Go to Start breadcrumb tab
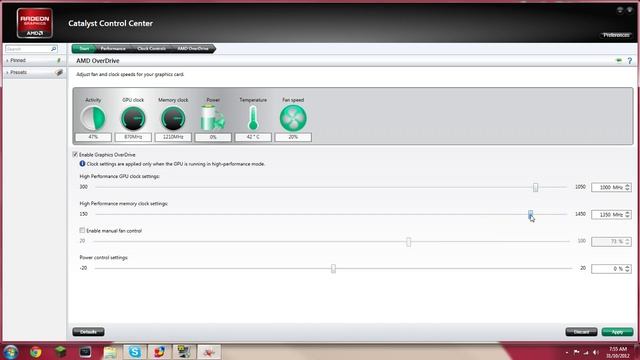The image size is (640, 360). point(84,49)
